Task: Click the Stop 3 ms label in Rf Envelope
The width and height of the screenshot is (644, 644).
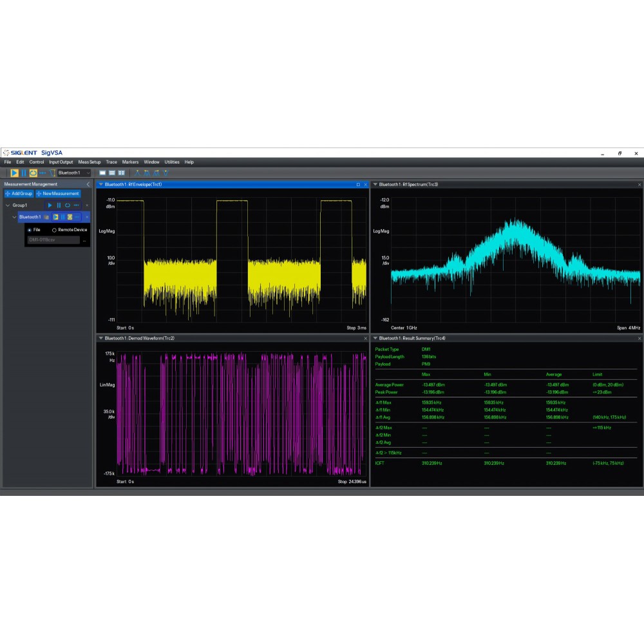Action: tap(357, 328)
